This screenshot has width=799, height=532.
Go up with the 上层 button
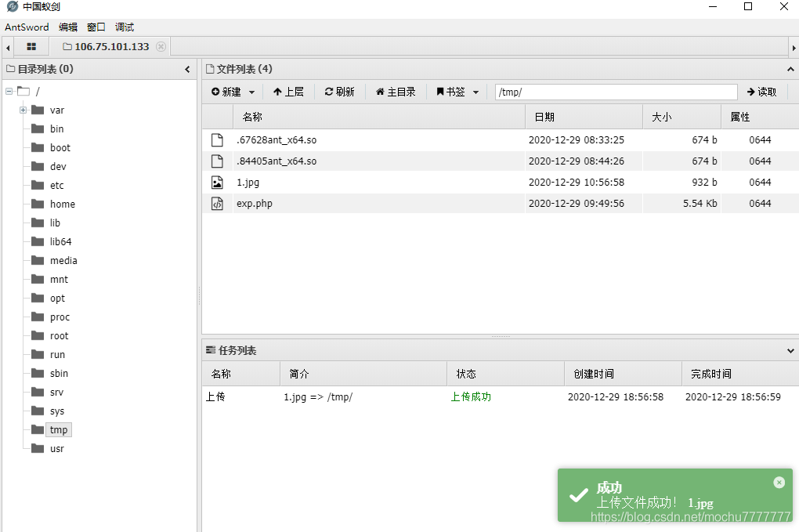pyautogui.click(x=288, y=92)
